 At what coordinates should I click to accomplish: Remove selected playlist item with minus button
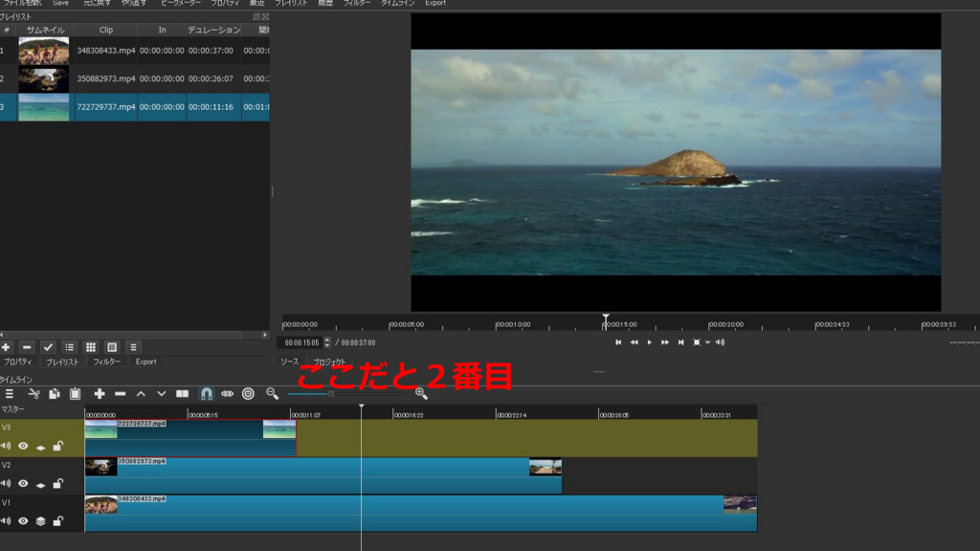(27, 347)
